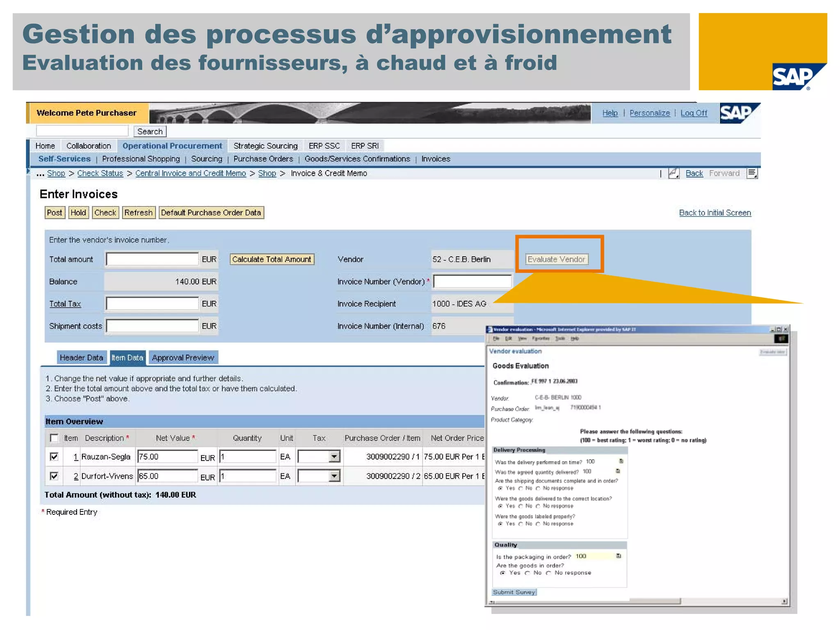This screenshot has height=630, width=840.
Task: Select No for goods labeled properly
Action: tap(520, 524)
